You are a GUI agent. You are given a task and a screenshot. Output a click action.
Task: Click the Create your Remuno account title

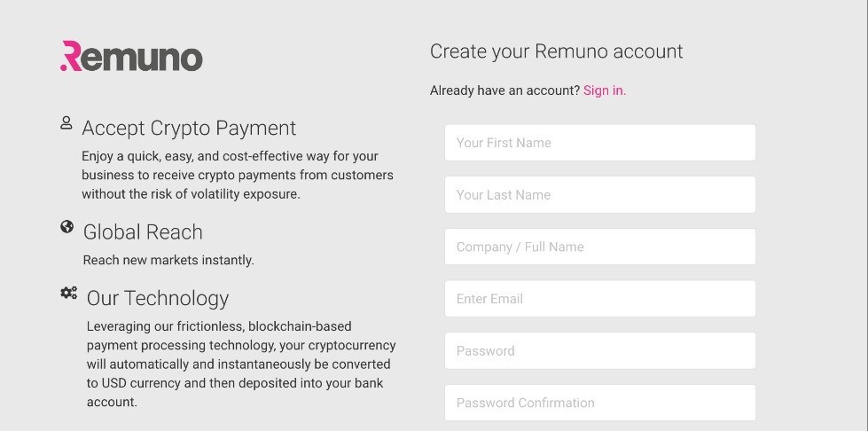point(556,51)
